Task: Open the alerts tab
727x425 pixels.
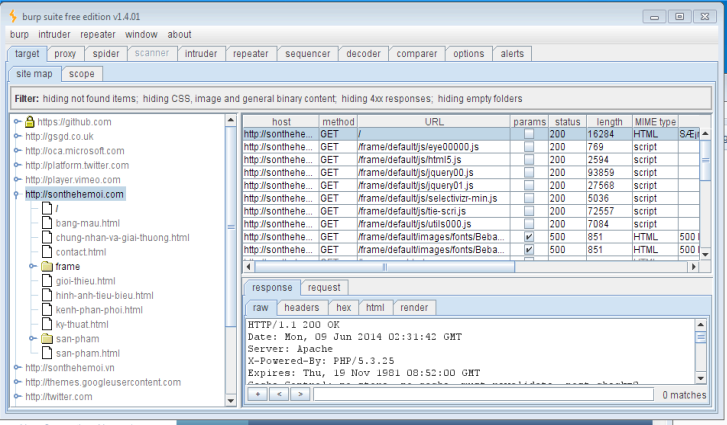Action: (x=512, y=54)
